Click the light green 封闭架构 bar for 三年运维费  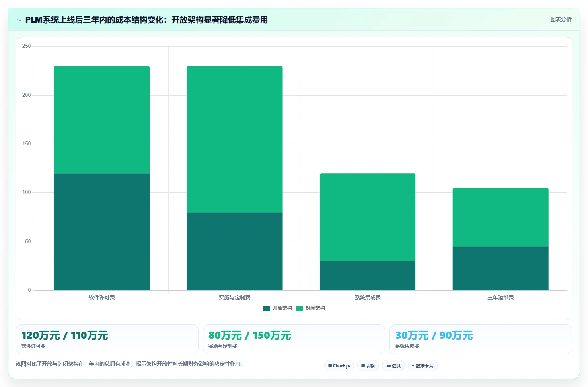[500, 217]
